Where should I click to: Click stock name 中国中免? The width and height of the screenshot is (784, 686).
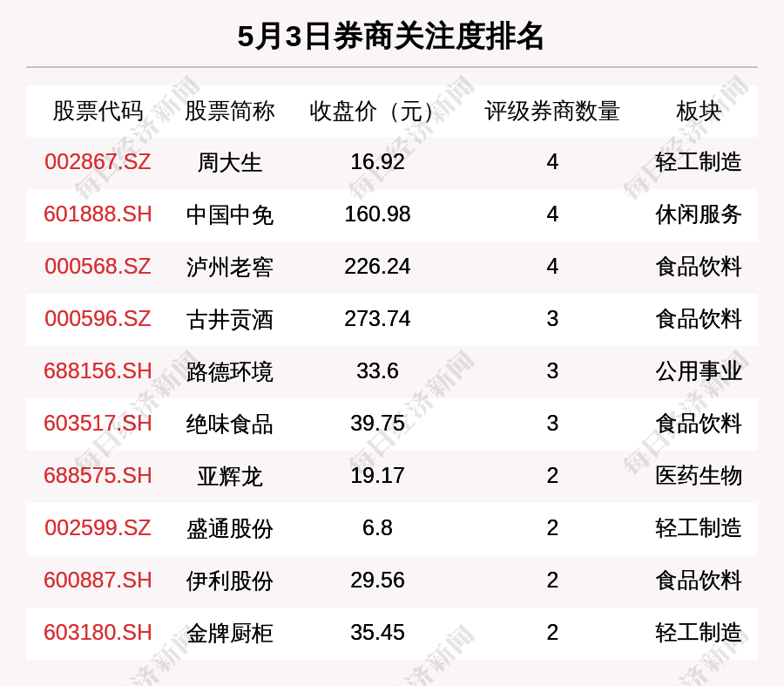229,215
